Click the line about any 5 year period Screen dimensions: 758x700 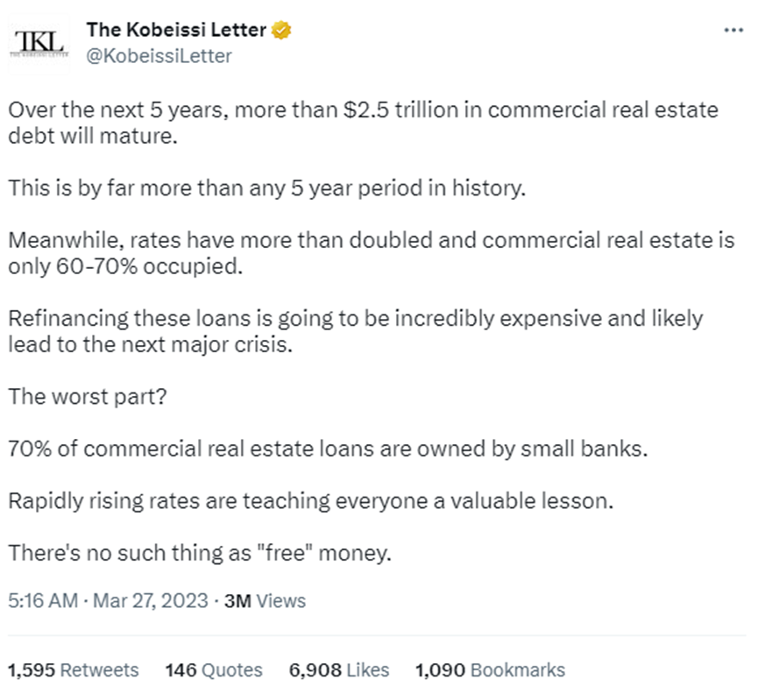266,189
